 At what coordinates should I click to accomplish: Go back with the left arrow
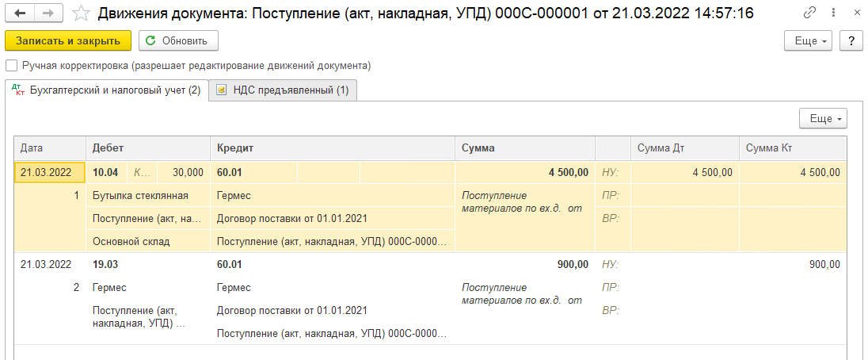point(20,13)
